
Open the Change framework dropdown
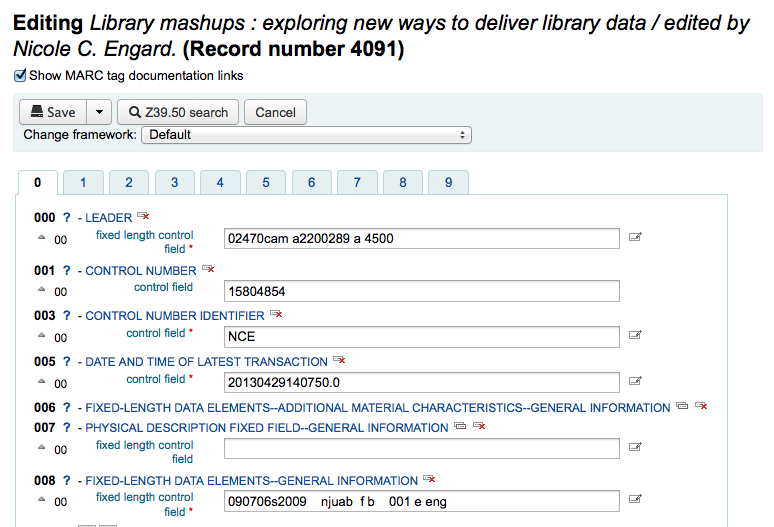tap(306, 134)
